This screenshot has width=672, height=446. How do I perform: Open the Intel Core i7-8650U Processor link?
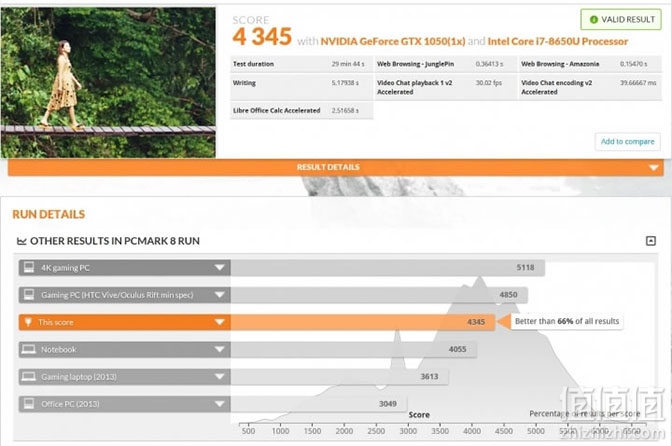pos(558,42)
